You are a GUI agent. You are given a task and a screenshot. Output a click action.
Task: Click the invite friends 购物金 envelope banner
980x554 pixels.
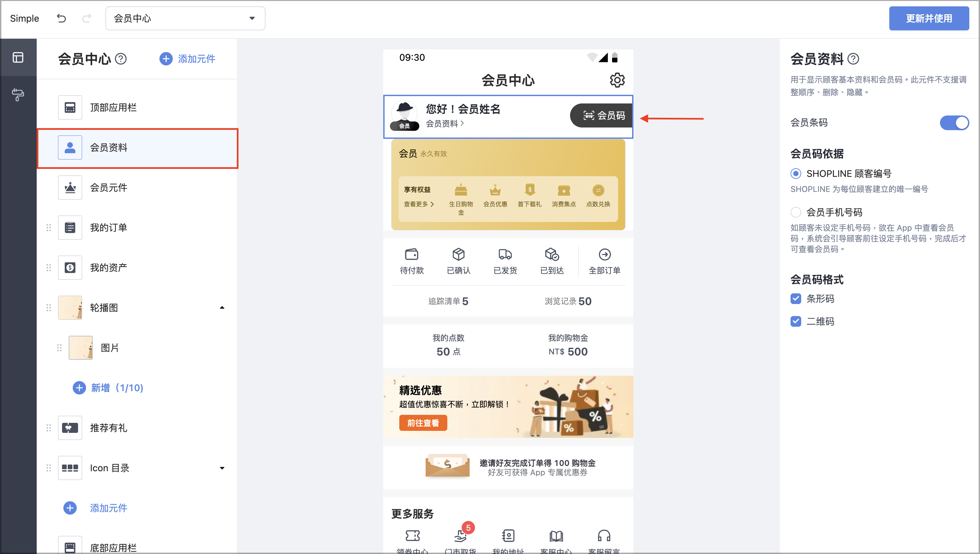(x=508, y=467)
